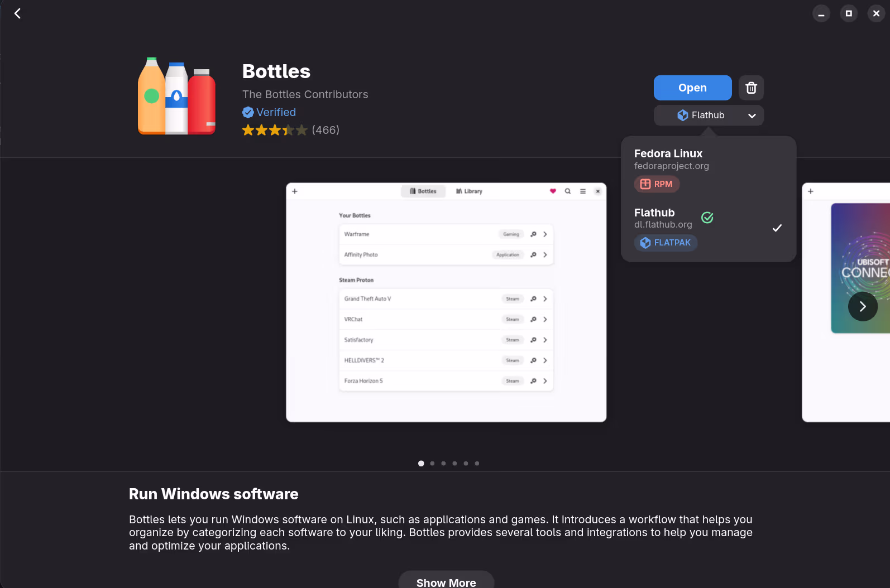Open the main Bottles screenshot

point(446,302)
